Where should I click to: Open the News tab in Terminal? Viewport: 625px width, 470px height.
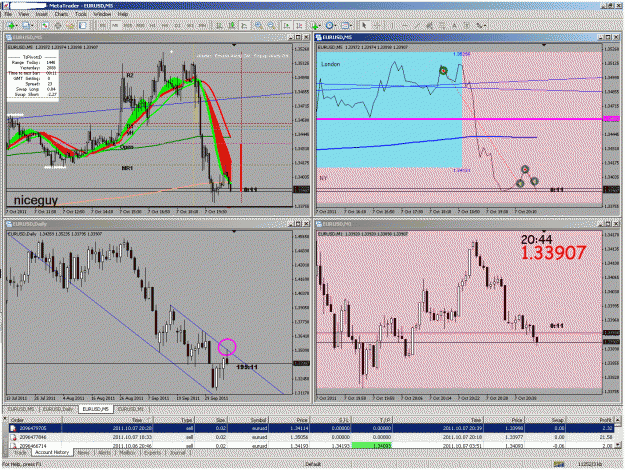click(x=83, y=453)
